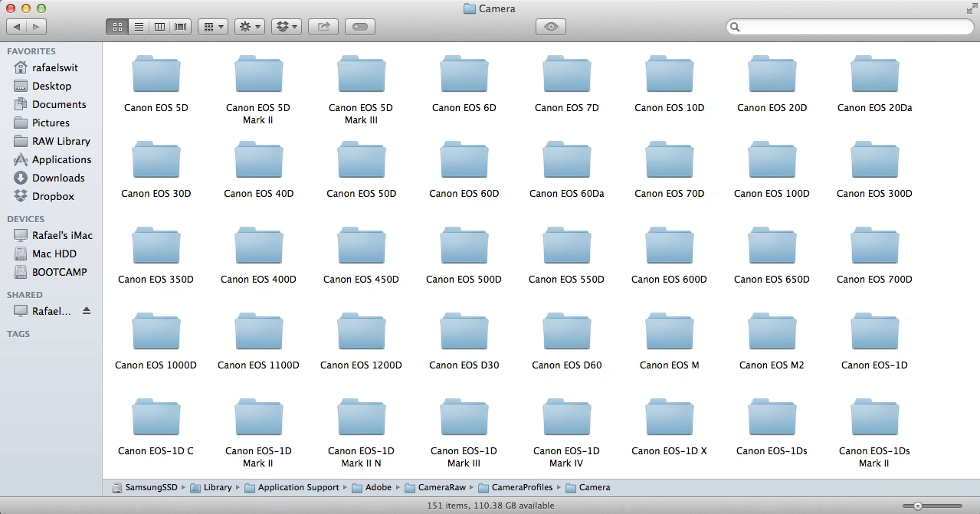980x514 pixels.
Task: Select the Canon EOS-1D Mark IV folder
Action: tap(566, 417)
